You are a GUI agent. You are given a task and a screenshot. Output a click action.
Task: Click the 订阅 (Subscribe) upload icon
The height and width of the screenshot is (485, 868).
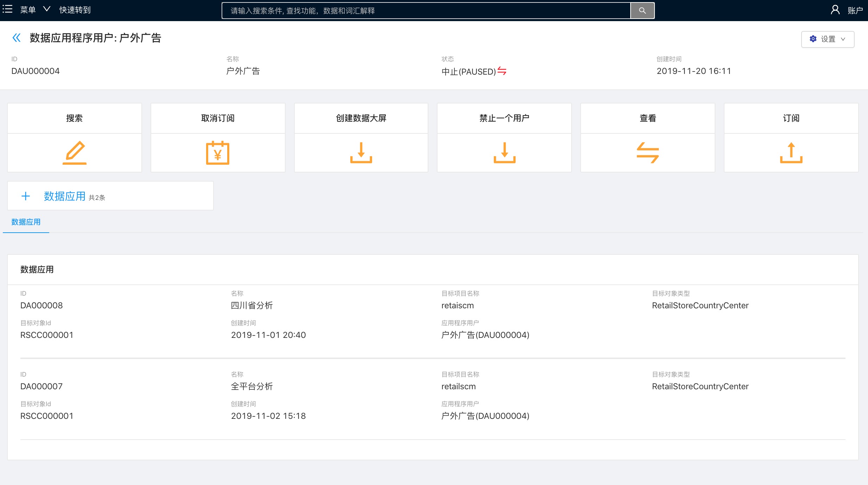click(791, 152)
